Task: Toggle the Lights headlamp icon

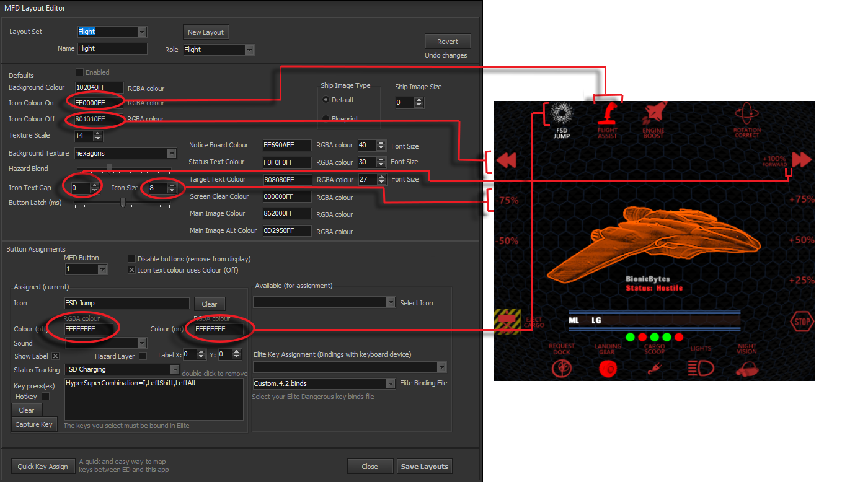Action: pyautogui.click(x=701, y=369)
